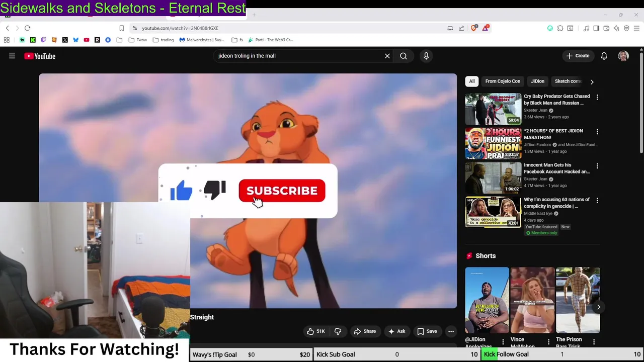Click the address bar URL
This screenshot has width=644, height=362.
[x=180, y=28]
